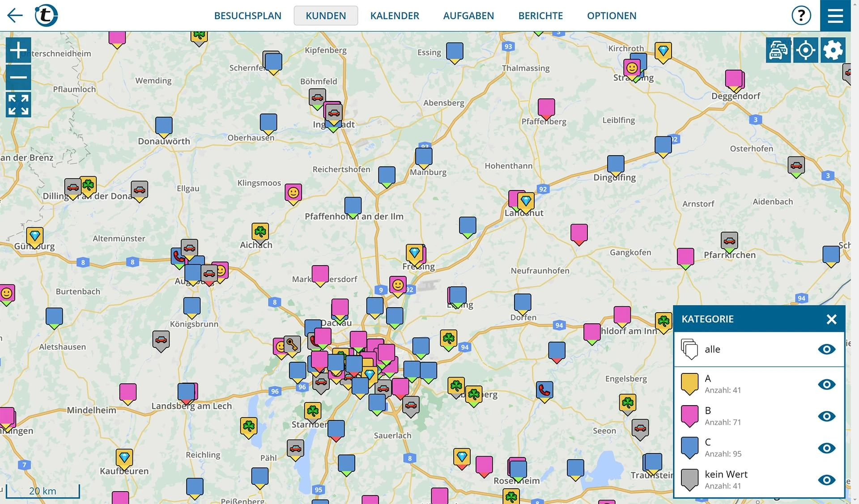This screenshot has width=859, height=504.
Task: Click the 'alle' stacked markers icon
Action: point(689,349)
